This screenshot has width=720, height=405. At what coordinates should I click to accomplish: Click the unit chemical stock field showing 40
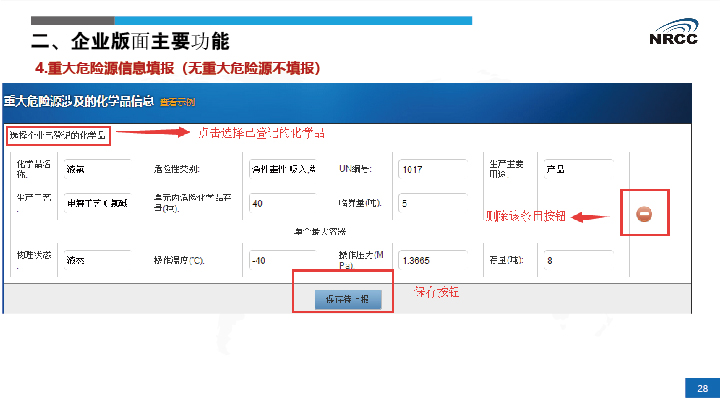tap(284, 203)
